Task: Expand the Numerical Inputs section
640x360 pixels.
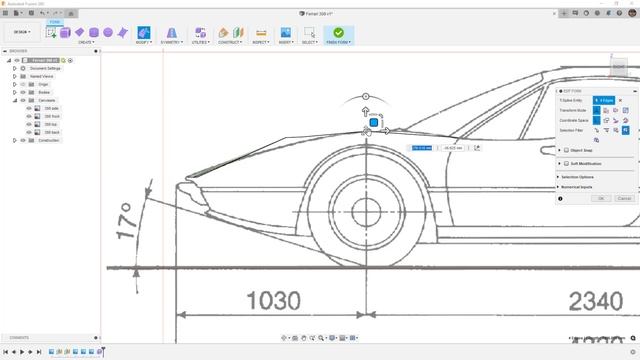Action: pos(558,187)
